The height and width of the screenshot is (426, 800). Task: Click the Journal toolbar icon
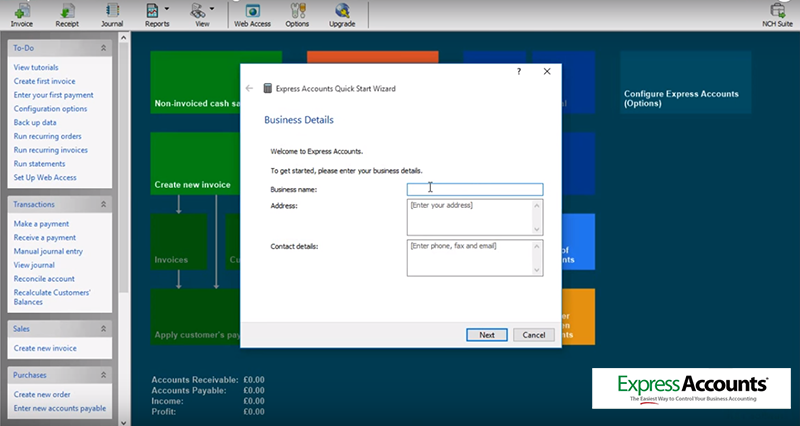coord(112,14)
